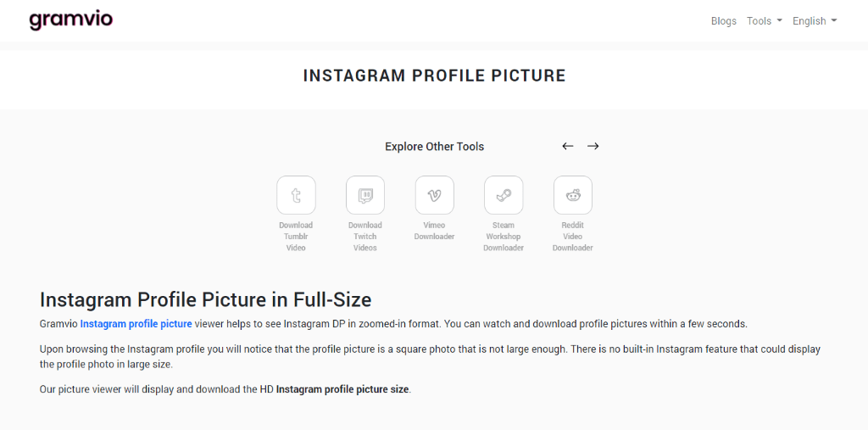This screenshot has width=868, height=430.
Task: Click the Tumblr icon tile
Action: tap(296, 195)
